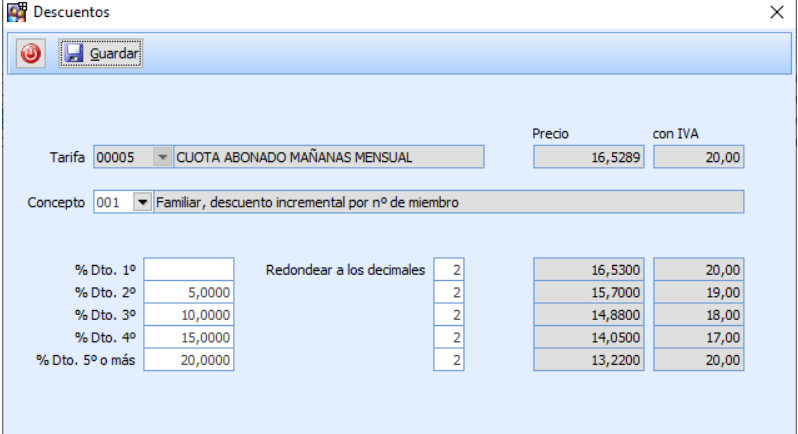Click rounding decimals field for 3º discount
Viewport: 798px width, 434px height.
point(450,315)
